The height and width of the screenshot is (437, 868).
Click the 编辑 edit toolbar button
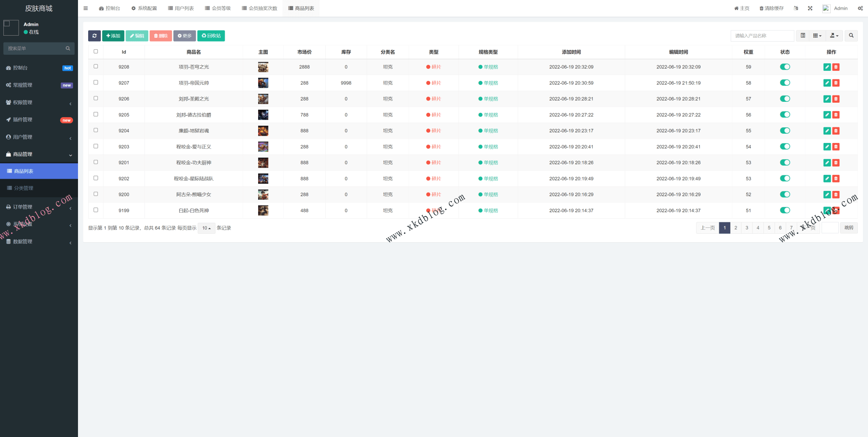pyautogui.click(x=137, y=36)
